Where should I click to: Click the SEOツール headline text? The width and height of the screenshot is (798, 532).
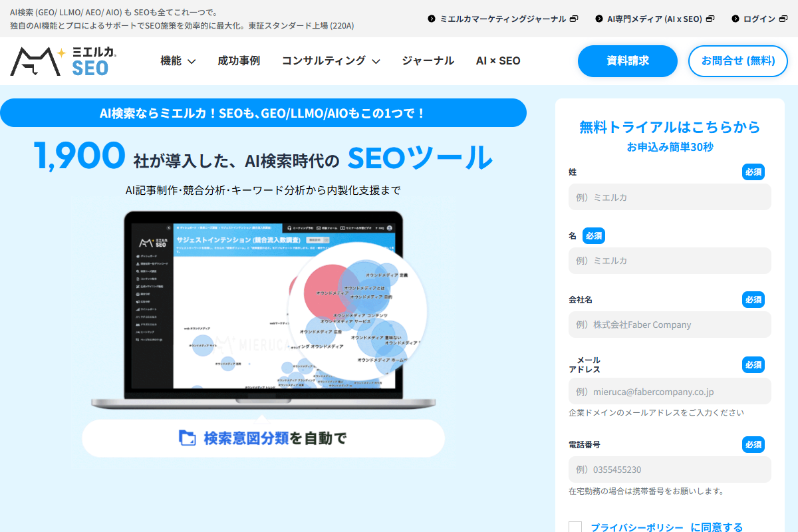coord(420,157)
